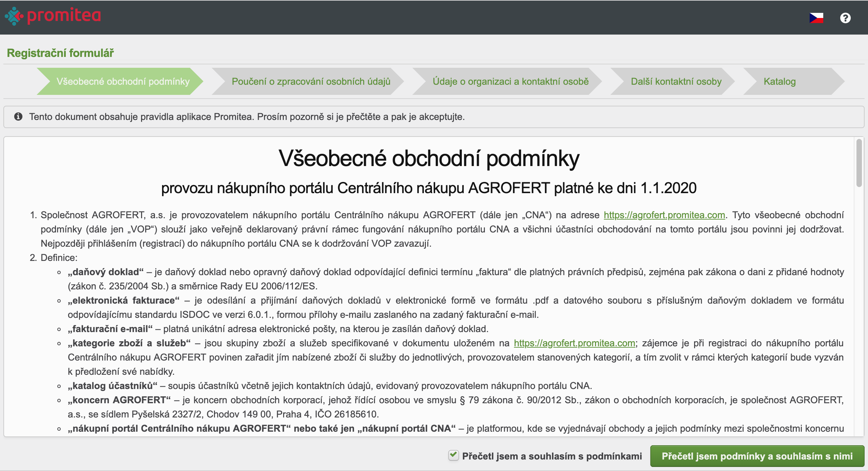868x471 pixels.
Task: Click the Všeobecné obchodní podmínky document title
Action: pos(429,158)
